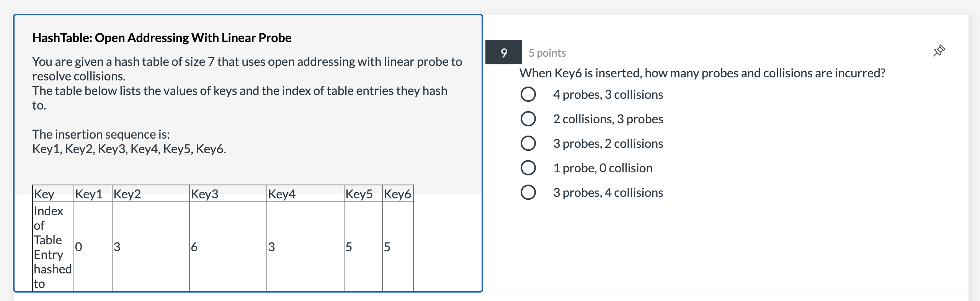
Task: Click the index value 0 under Key1
Action: tap(78, 247)
